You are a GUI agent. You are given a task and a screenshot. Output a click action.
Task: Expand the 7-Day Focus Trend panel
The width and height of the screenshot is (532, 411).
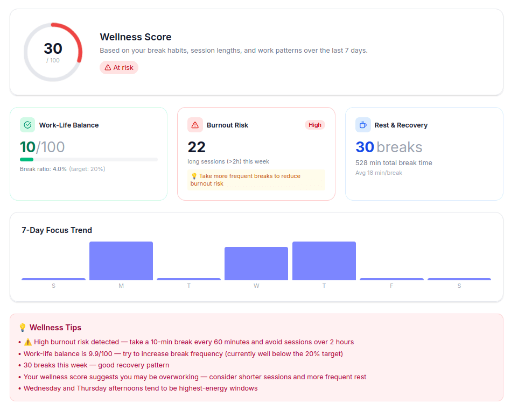pos(256,256)
